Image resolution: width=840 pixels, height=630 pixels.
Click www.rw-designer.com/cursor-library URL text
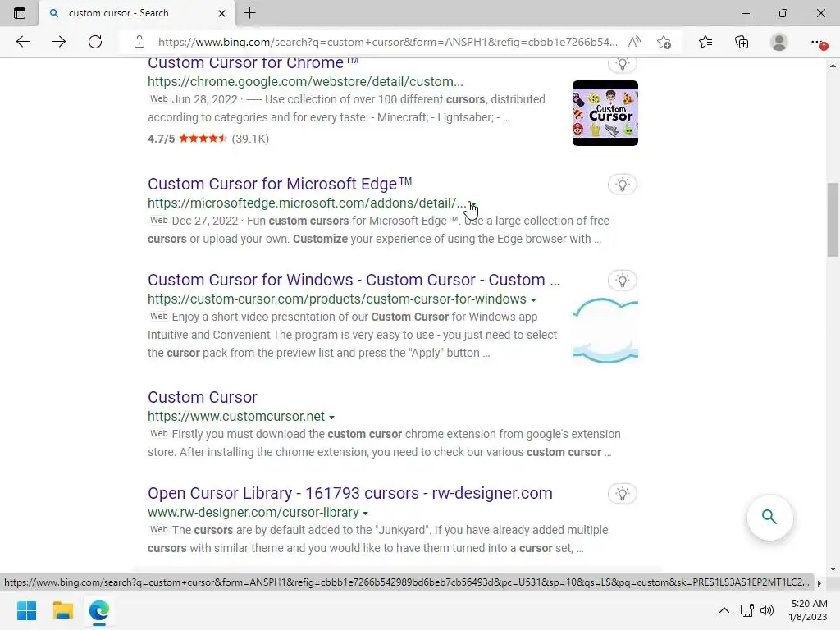tap(253, 512)
